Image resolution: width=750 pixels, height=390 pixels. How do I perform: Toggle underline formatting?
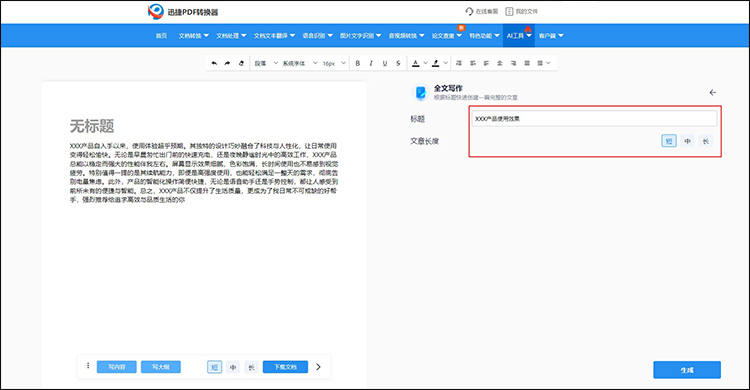click(x=385, y=63)
